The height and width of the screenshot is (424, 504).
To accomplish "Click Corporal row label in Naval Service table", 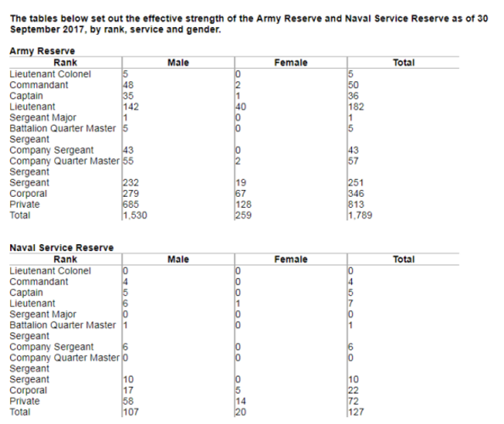I will point(28,391).
